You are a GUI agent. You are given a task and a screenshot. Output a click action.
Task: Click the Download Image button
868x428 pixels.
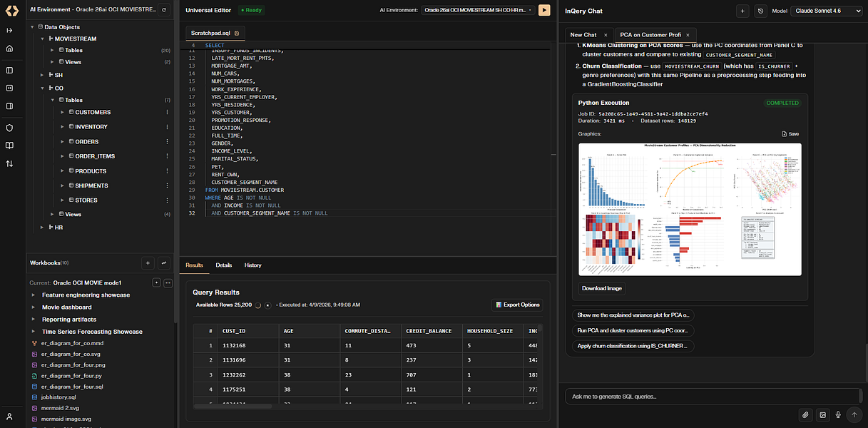pyautogui.click(x=603, y=288)
